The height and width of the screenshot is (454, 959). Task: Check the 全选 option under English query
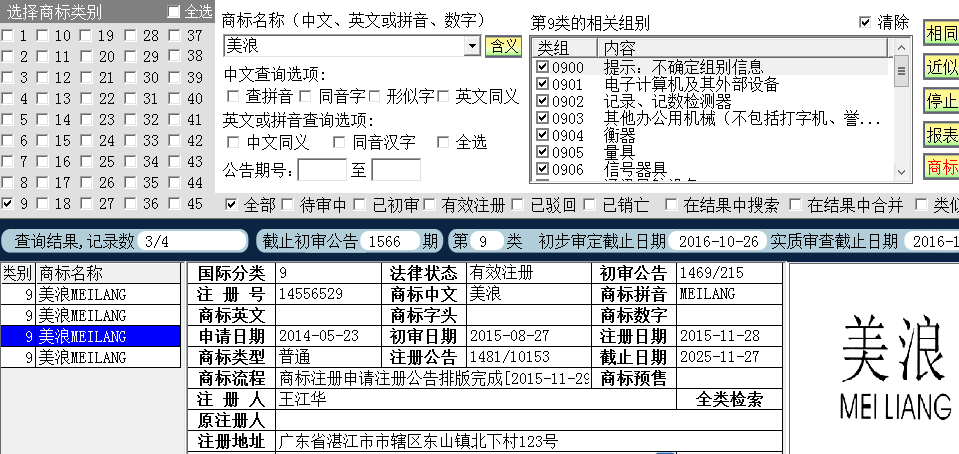coord(443,143)
